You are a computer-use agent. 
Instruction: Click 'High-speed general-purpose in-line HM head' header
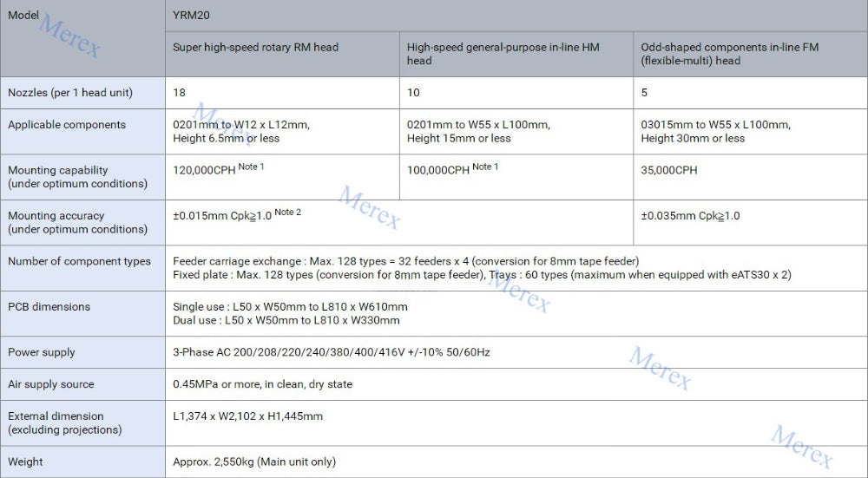click(503, 54)
